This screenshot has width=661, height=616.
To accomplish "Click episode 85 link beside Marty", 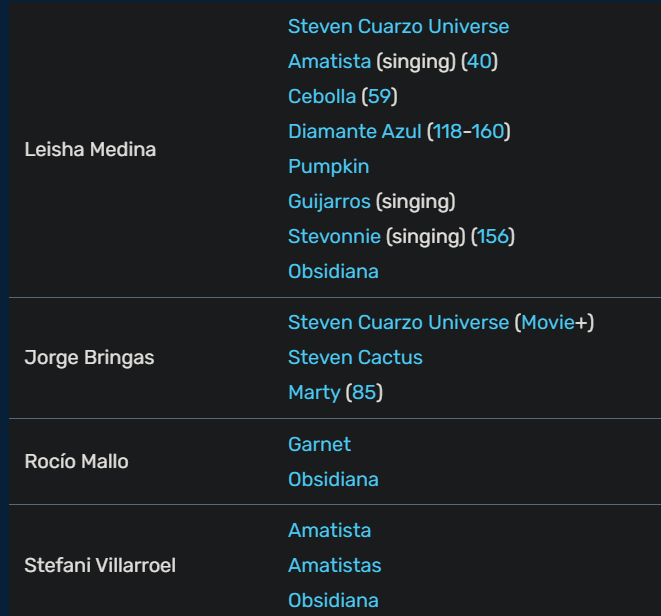I will click(x=364, y=393).
